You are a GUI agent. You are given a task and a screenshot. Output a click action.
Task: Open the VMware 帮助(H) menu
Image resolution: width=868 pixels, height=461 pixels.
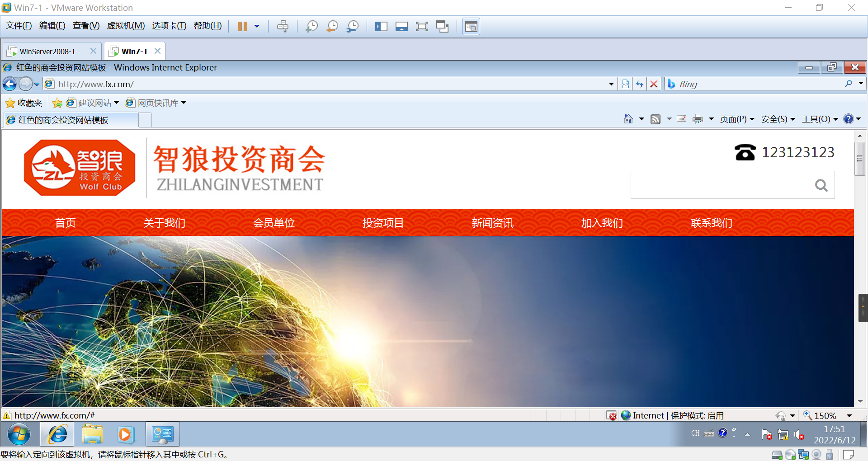click(208, 26)
